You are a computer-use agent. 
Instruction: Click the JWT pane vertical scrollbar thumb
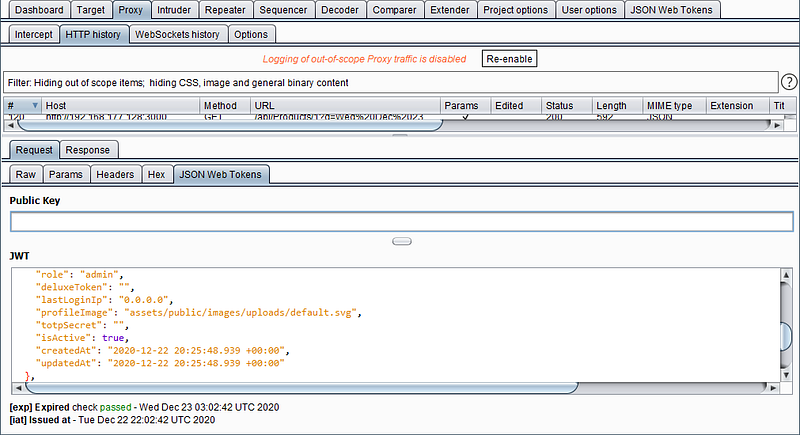pos(786,337)
